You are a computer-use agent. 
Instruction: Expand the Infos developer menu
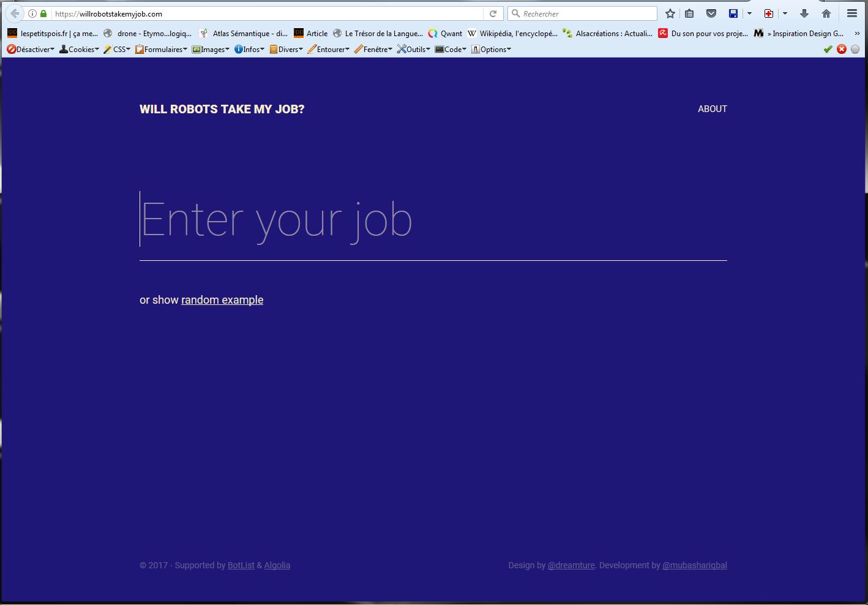[249, 49]
